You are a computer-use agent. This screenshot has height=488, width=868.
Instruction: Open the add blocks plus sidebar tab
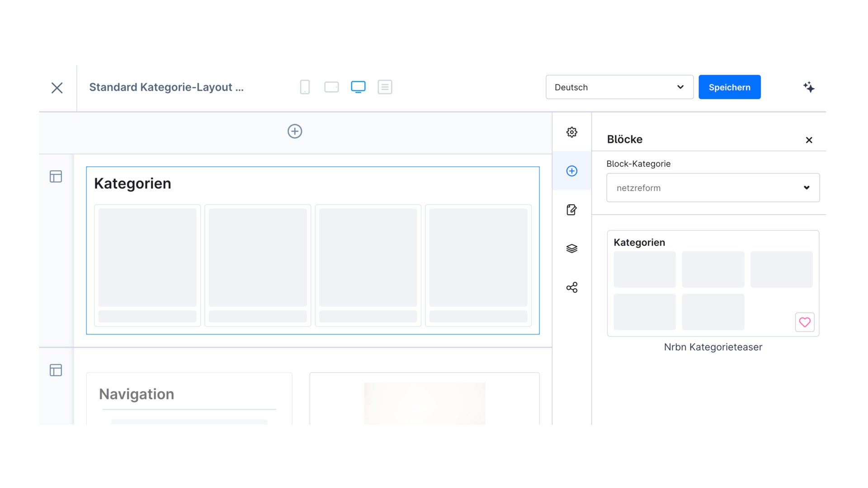point(571,171)
